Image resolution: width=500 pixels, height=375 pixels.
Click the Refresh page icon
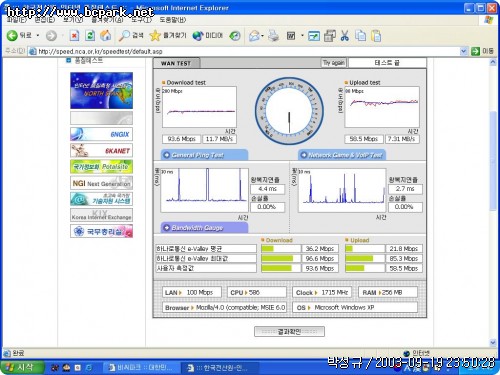(90, 35)
